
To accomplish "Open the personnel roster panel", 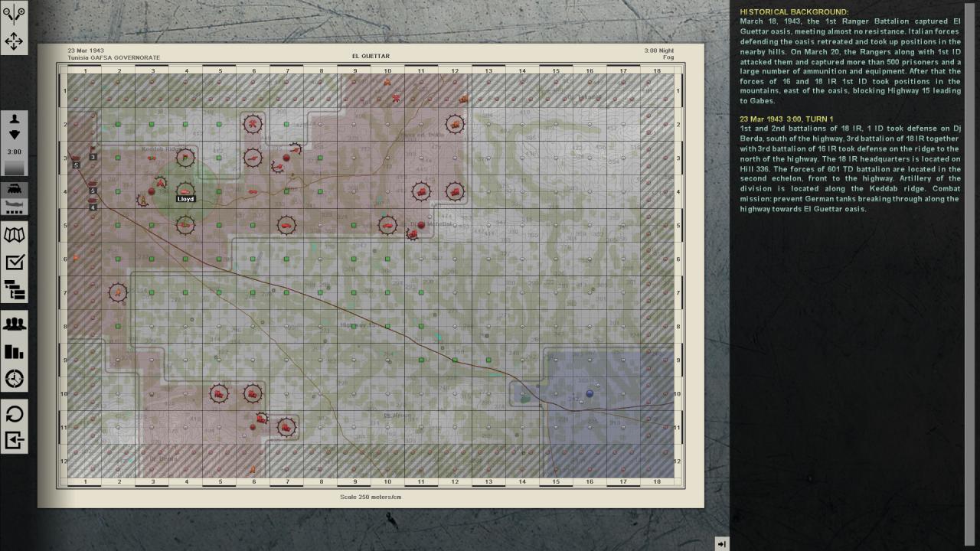I will coord(14,323).
